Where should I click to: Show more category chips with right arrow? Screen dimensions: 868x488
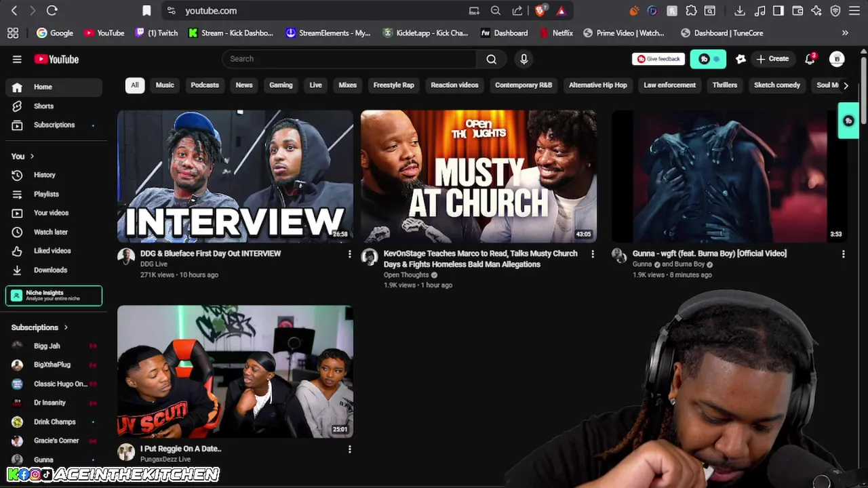pyautogui.click(x=846, y=85)
